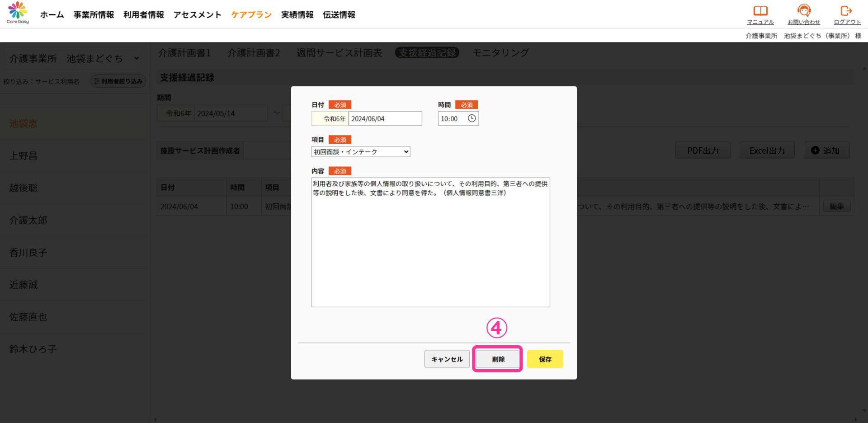Open the ケアプラン menu
Image resolution: width=868 pixels, height=423 pixels.
coord(251,15)
